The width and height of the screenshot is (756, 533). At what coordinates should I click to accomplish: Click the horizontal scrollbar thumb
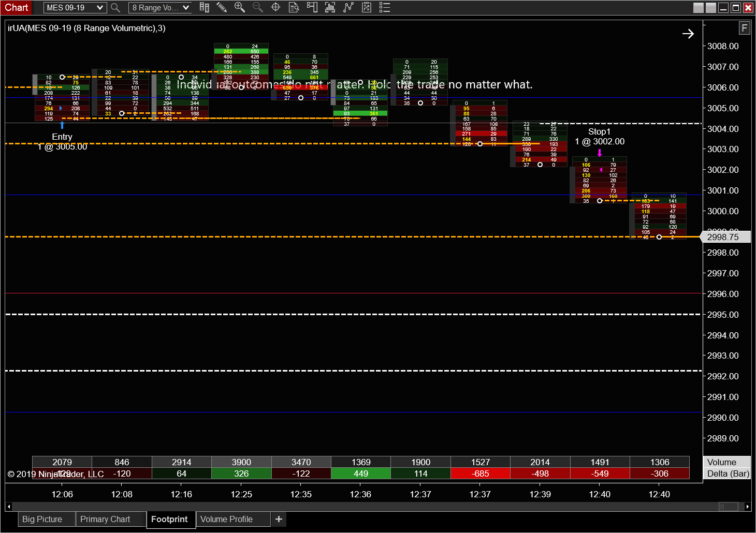pos(729,507)
